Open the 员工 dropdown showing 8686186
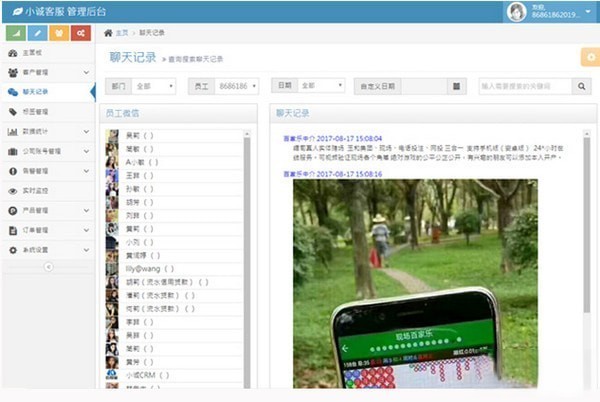The height and width of the screenshot is (402, 600). pyautogui.click(x=236, y=86)
